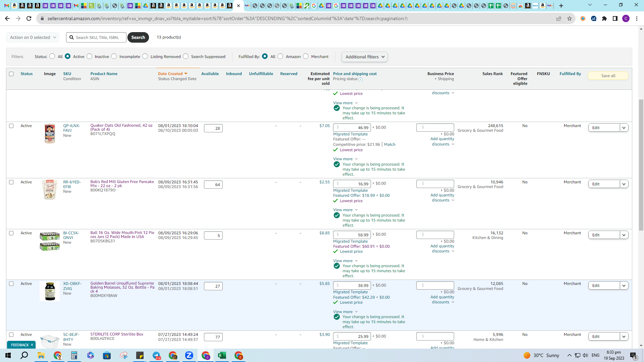The image size is (644, 362).
Task: Open the Action on 0 selected dropdown
Action: click(33, 37)
